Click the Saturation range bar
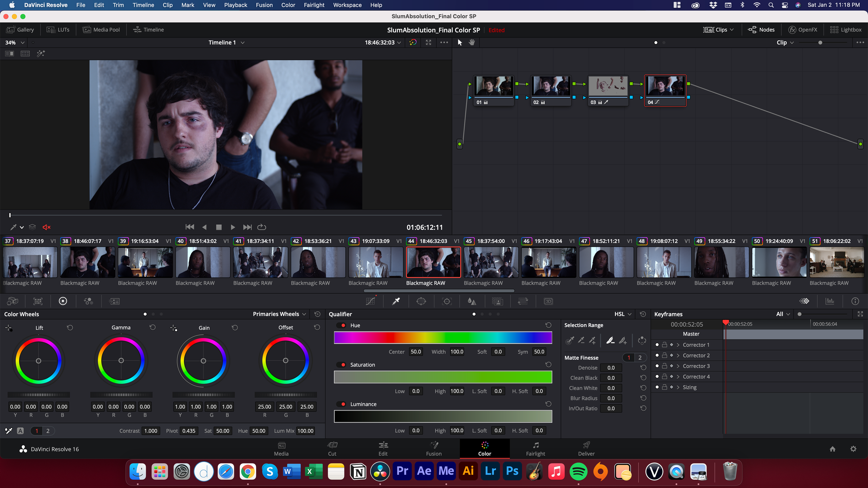This screenshot has height=488, width=868. (x=443, y=377)
